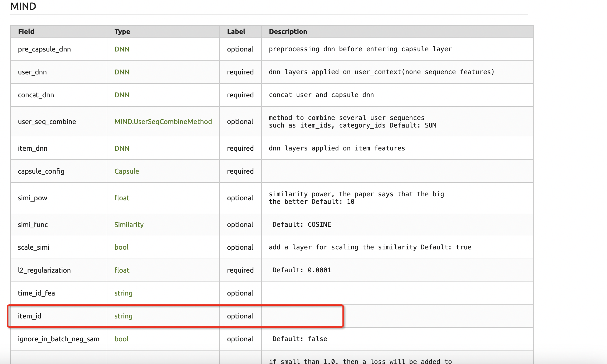607x364 pixels.
Task: Click the float link for simi_pow
Action: [x=122, y=198]
